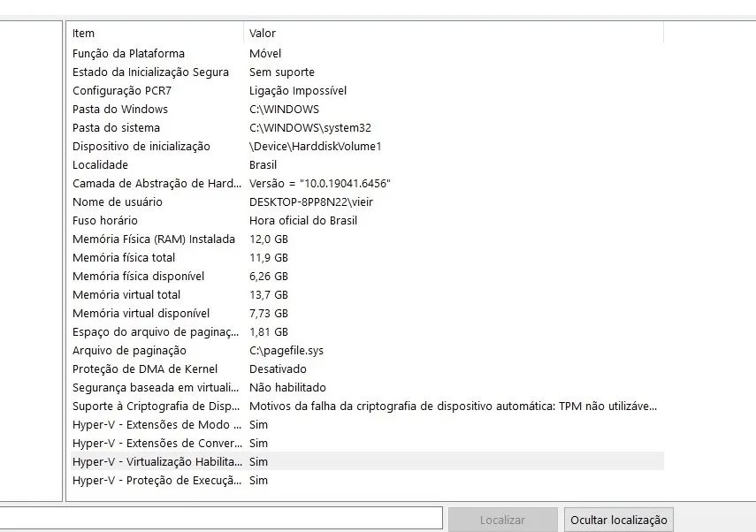756x532 pixels.
Task: Click the value C:\WINDOWS\system32
Action: pos(310,128)
